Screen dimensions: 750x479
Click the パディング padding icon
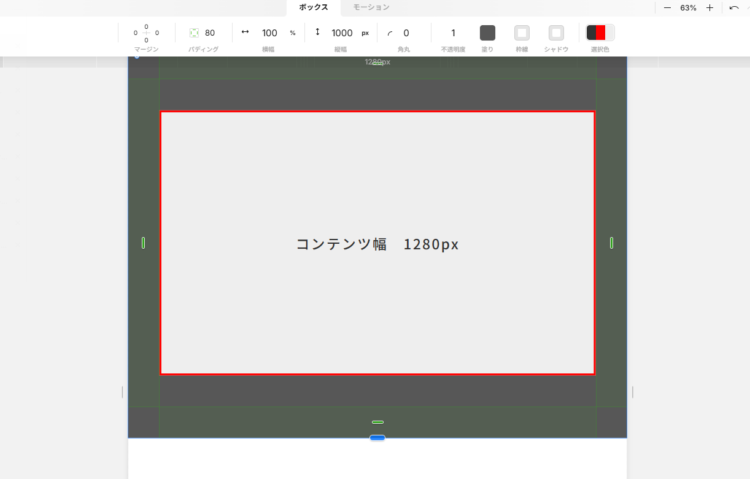[x=194, y=33]
